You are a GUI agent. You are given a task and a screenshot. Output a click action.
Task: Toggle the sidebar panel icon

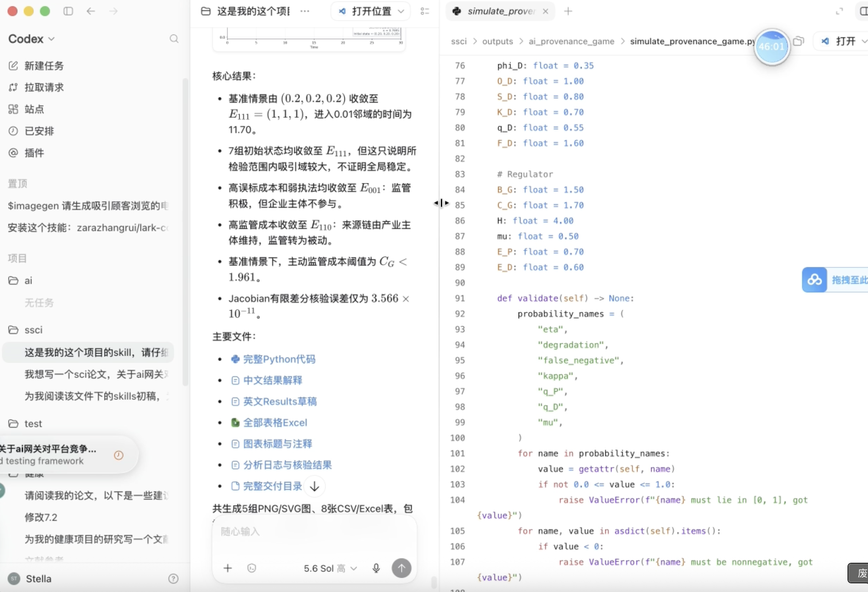pyautogui.click(x=68, y=11)
